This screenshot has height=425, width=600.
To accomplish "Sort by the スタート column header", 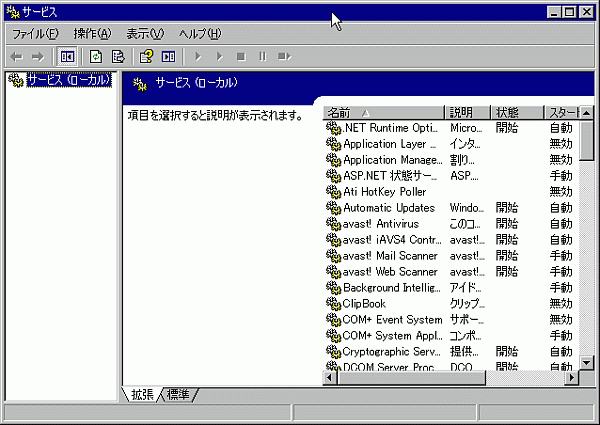I will (562, 112).
